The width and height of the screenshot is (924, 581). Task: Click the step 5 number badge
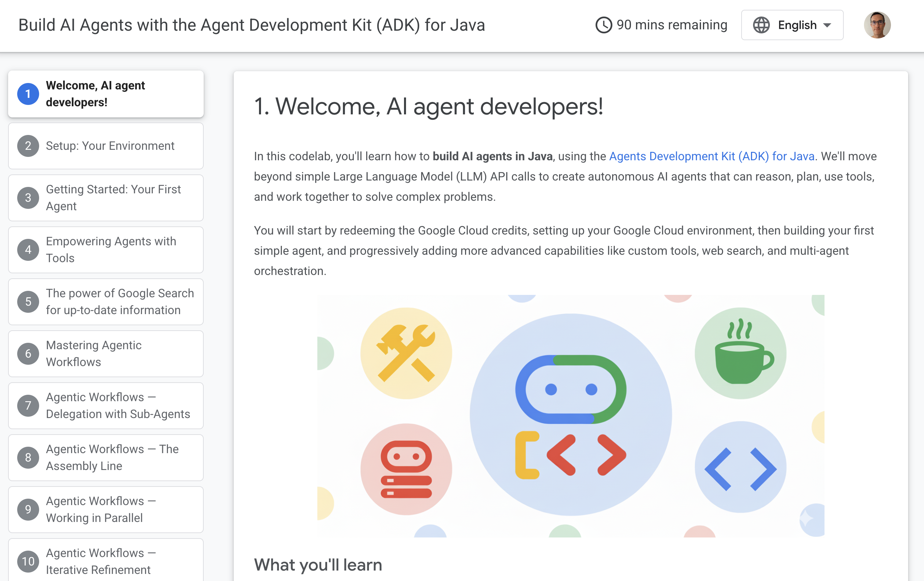tap(28, 302)
